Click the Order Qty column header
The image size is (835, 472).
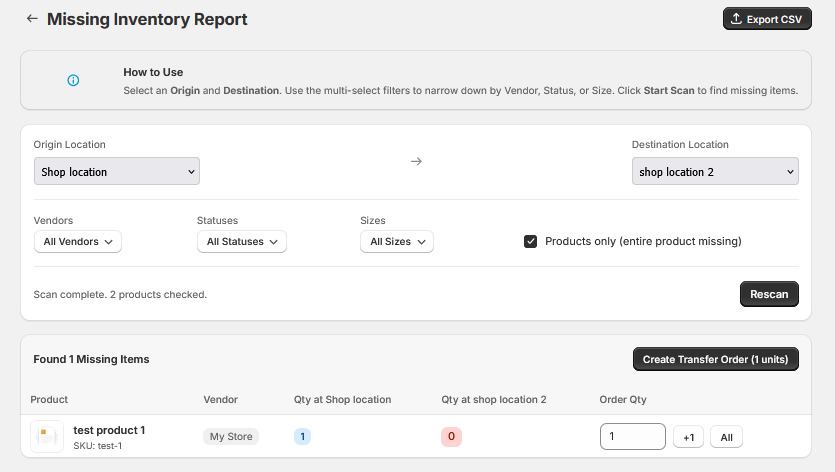point(623,400)
